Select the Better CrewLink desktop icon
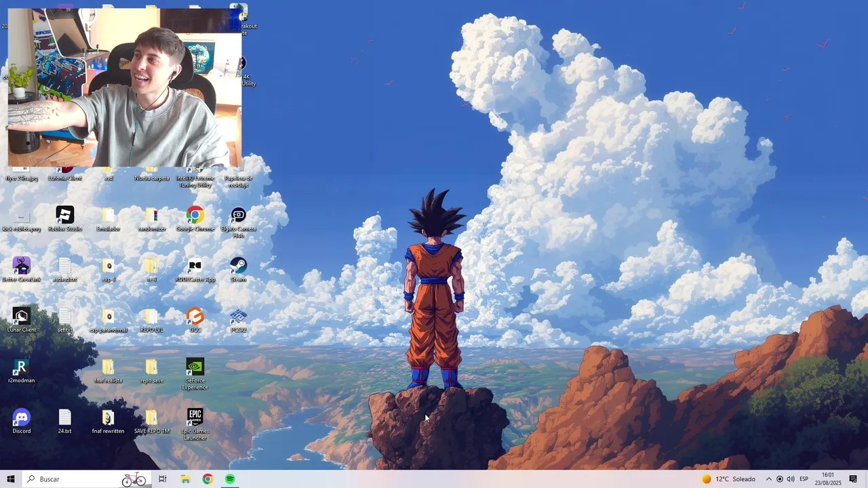868x488 pixels. (x=22, y=270)
